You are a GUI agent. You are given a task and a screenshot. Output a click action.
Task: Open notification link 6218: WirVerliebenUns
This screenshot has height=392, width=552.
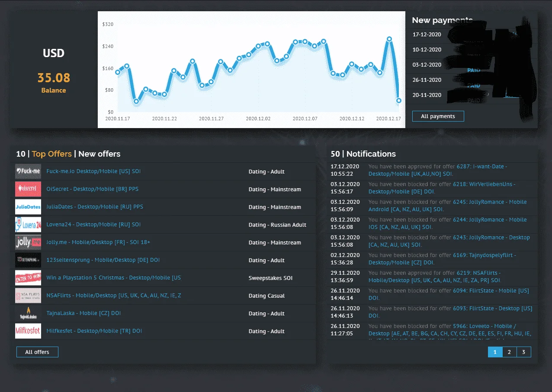pyautogui.click(x=442, y=188)
